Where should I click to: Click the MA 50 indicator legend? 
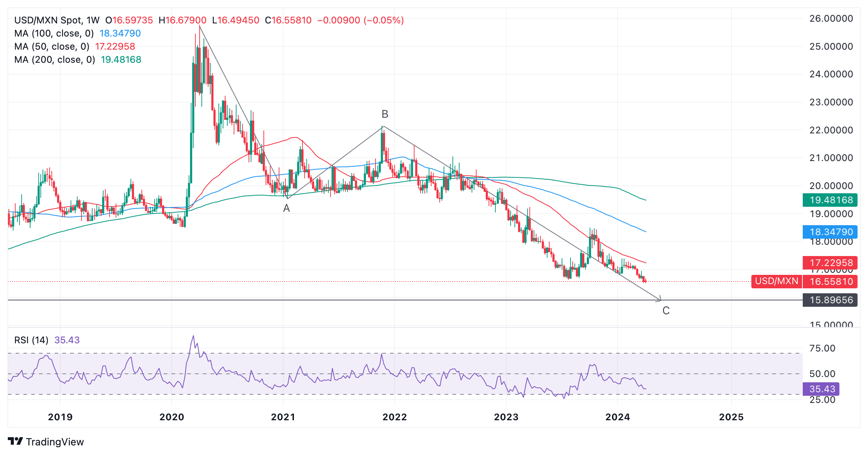(x=52, y=46)
